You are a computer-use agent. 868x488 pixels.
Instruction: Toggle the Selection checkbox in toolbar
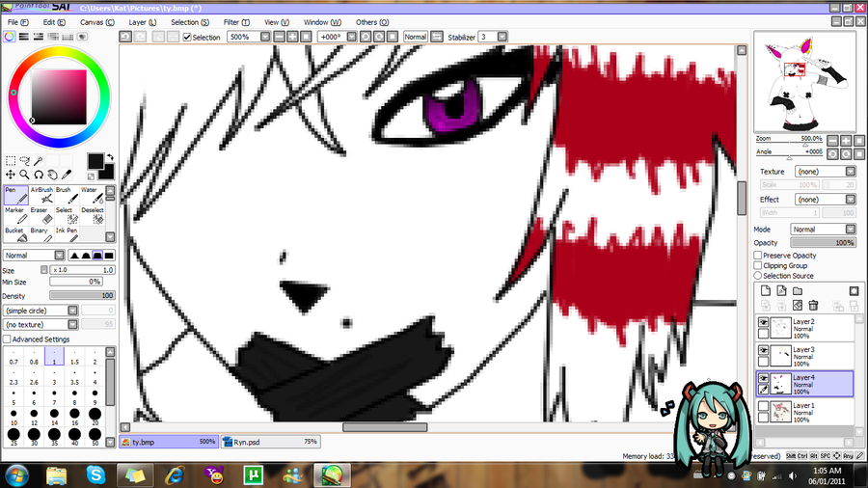187,37
